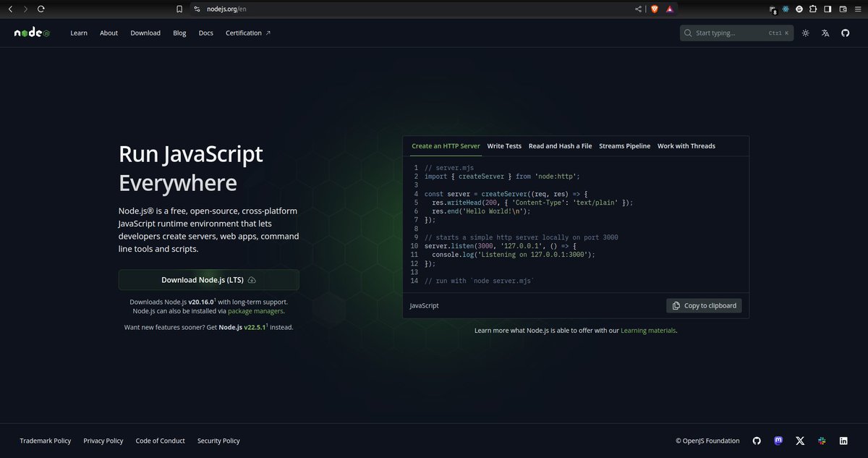The width and height of the screenshot is (868, 458).
Task: Go back using the browser back arrow
Action: (11, 9)
